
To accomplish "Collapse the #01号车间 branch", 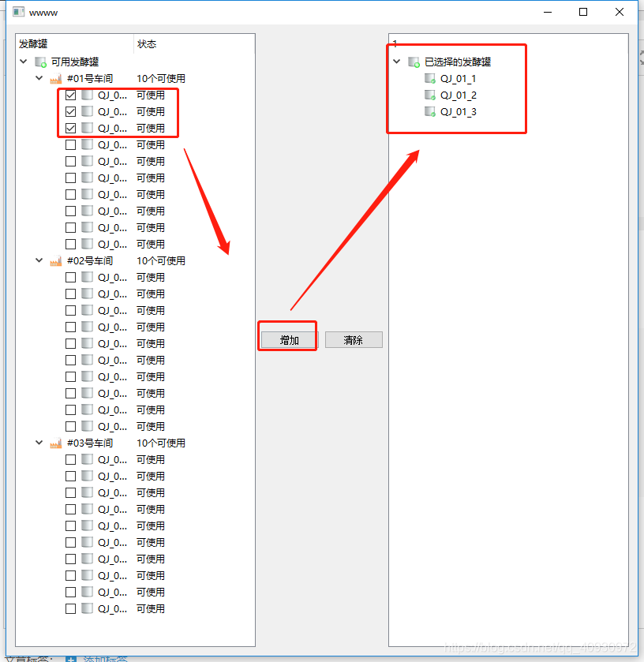I will (39, 78).
